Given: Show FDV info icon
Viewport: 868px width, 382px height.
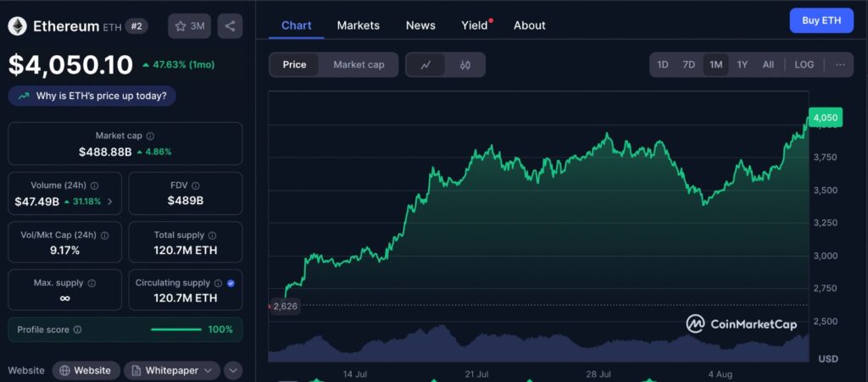Looking at the screenshot, I should (196, 185).
